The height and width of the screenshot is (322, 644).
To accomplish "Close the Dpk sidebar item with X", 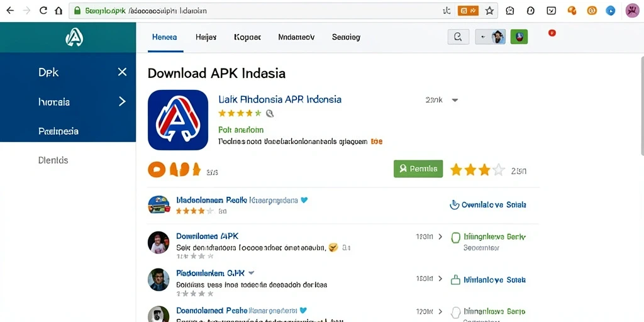I will pos(122,72).
